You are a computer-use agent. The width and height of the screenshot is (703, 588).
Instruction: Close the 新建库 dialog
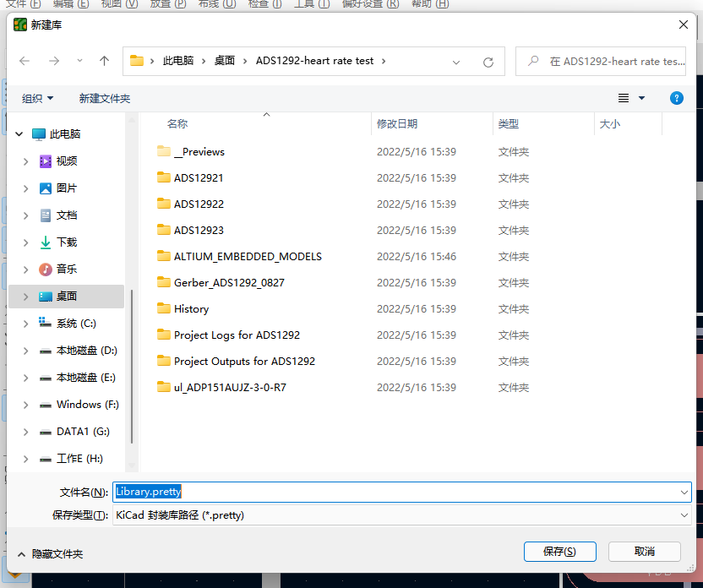[x=684, y=24]
